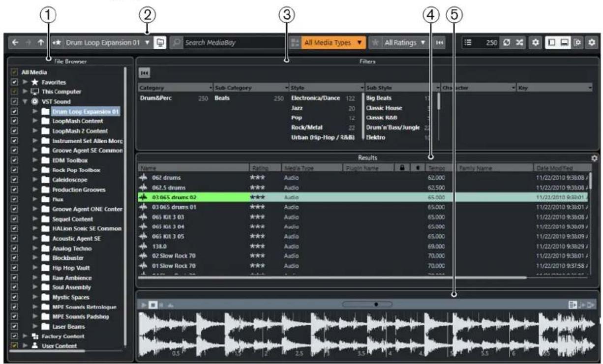Filter by Big Beats sub style

(379, 98)
